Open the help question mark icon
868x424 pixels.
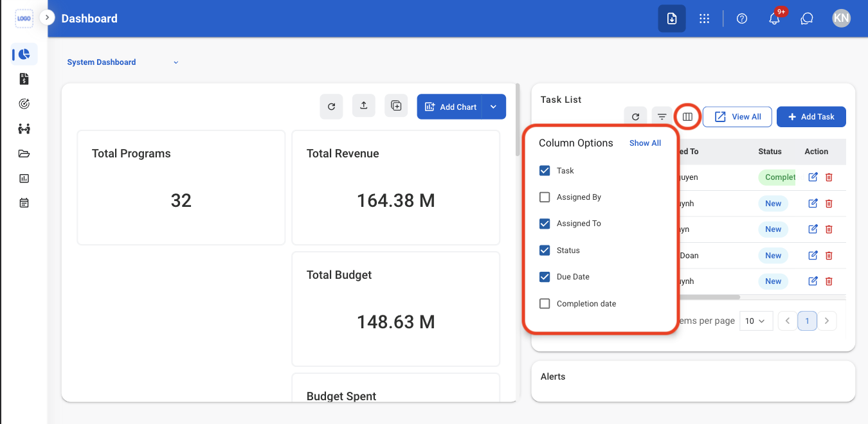tap(742, 19)
